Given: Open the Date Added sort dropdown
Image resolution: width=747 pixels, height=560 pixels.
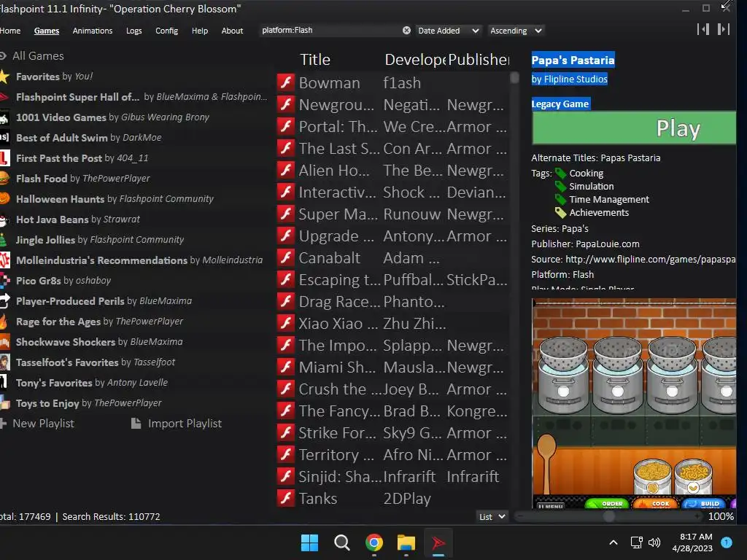Looking at the screenshot, I should click(x=449, y=31).
